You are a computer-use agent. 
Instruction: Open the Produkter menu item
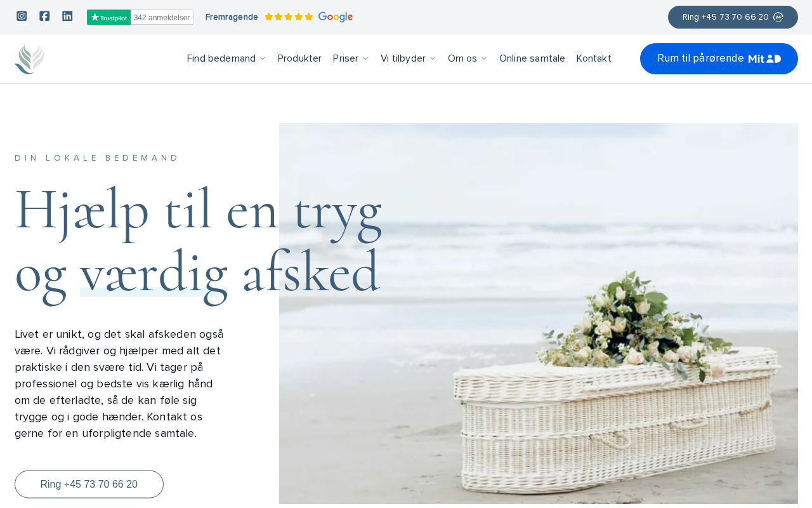(x=299, y=58)
